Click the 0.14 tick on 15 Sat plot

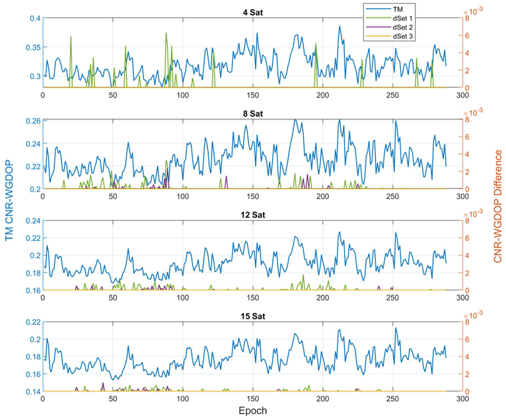pos(33,392)
